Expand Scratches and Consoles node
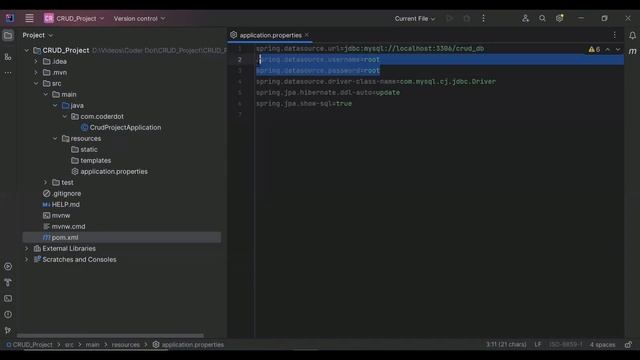The height and width of the screenshot is (360, 640). pos(27,259)
